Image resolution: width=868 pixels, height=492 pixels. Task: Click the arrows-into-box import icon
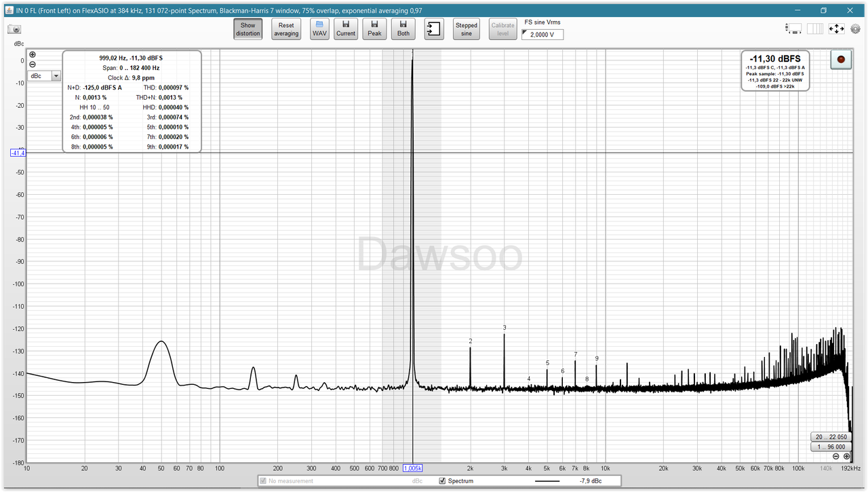click(x=434, y=29)
